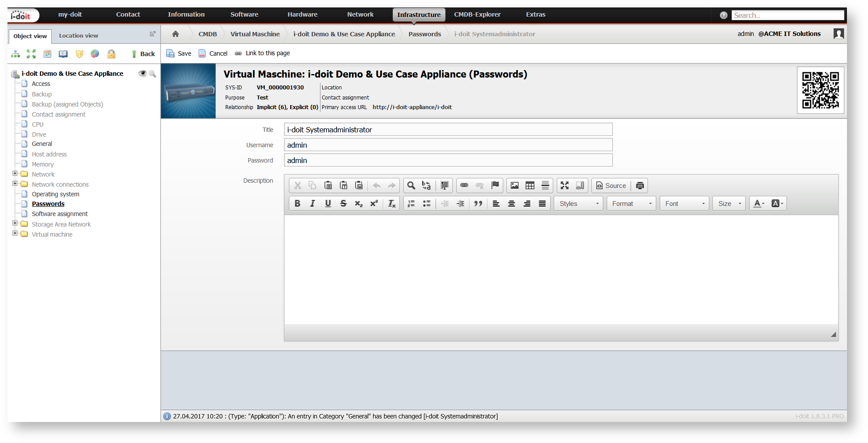This screenshot has height=443, width=868.
Task: Click the Show Blocks icon
Action: click(x=580, y=186)
